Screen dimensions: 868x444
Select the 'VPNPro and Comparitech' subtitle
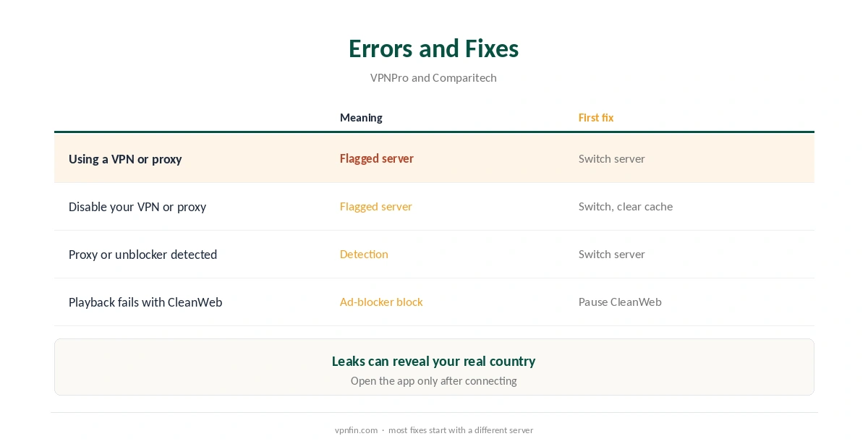pyautogui.click(x=433, y=77)
